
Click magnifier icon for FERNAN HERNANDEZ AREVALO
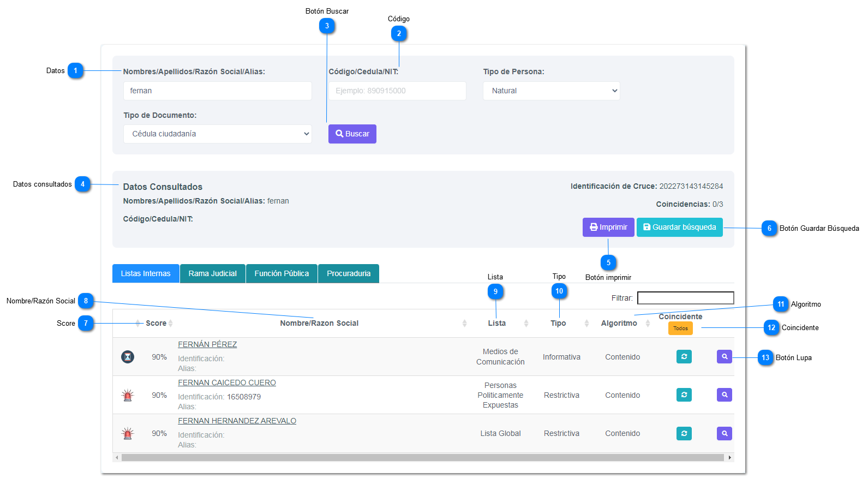(x=724, y=434)
